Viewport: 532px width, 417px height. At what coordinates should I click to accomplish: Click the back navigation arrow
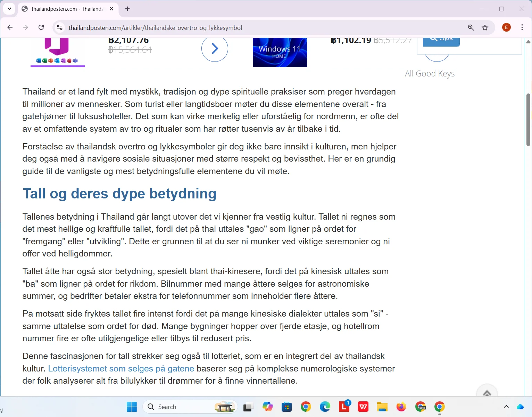(10, 27)
